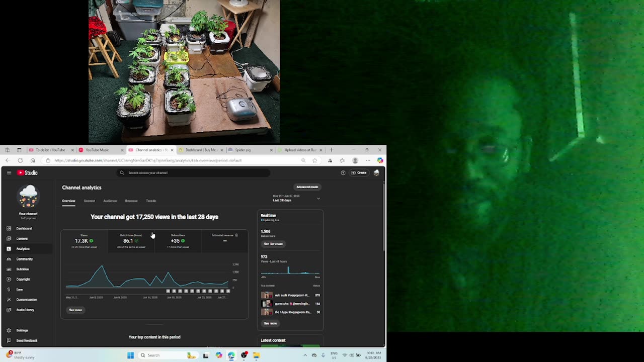Reload the page with the refresh icon

20,160
